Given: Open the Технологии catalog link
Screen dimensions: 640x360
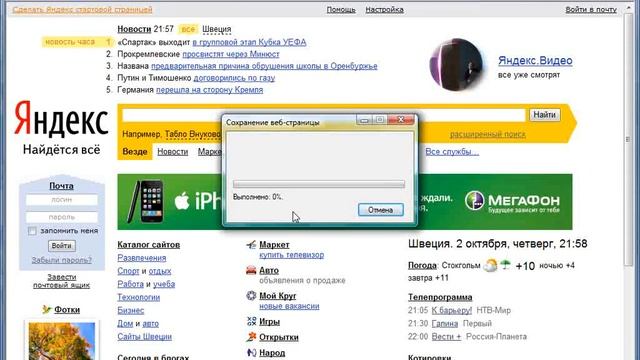Looking at the screenshot, I should (x=139, y=297).
